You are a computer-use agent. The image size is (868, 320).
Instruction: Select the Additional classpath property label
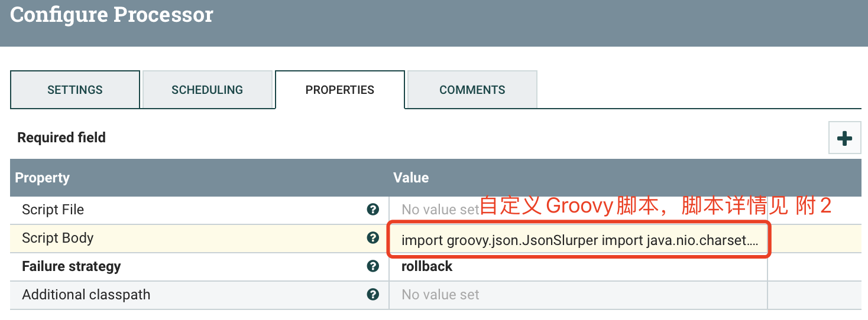[x=86, y=295]
